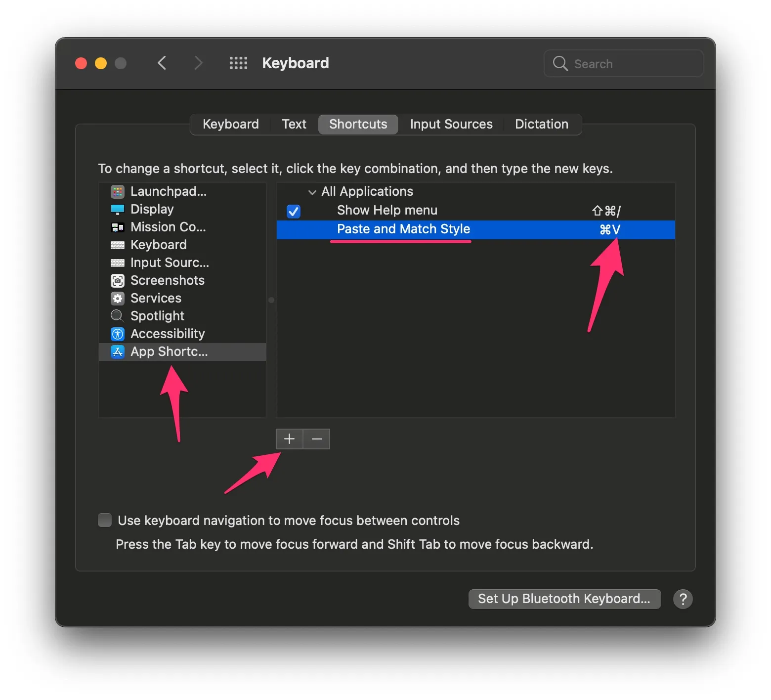Viewport: 771px width, 700px height.
Task: Click the Mission Control icon
Action: tap(118, 227)
